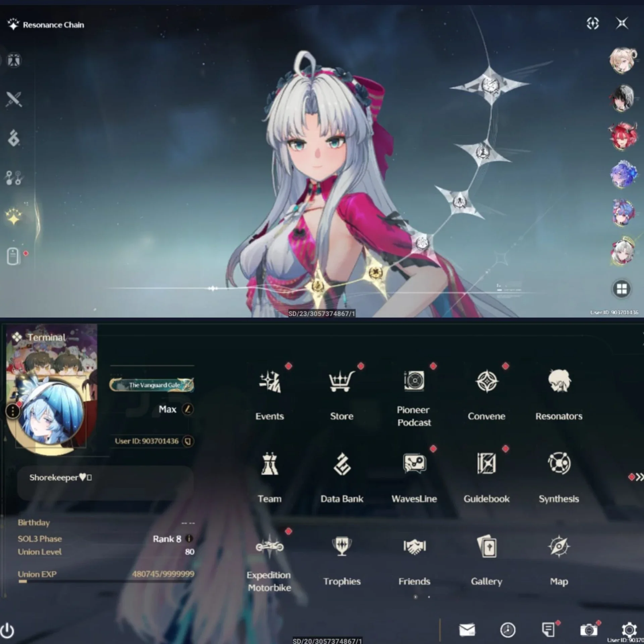644x644 pixels.
Task: Click the right Terminal page indicator dot
Action: [429, 597]
